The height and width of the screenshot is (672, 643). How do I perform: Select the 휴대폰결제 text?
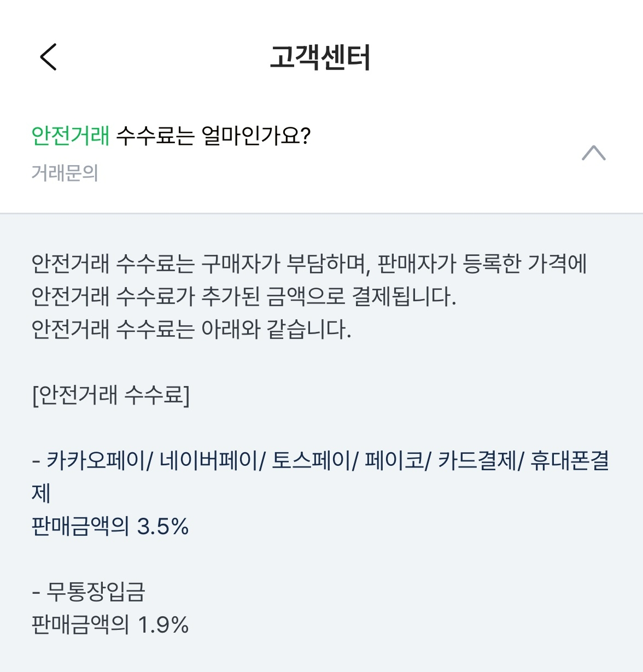click(x=570, y=460)
